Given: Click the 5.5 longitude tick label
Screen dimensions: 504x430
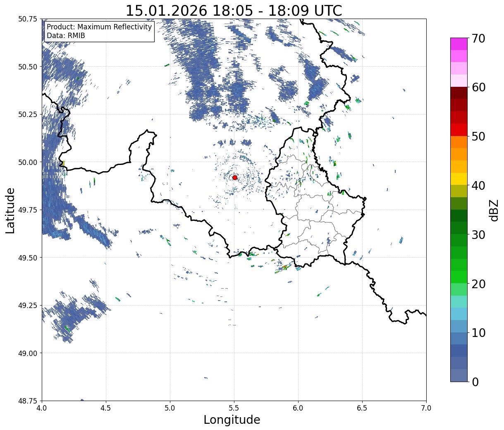Looking at the screenshot, I should (x=234, y=408).
